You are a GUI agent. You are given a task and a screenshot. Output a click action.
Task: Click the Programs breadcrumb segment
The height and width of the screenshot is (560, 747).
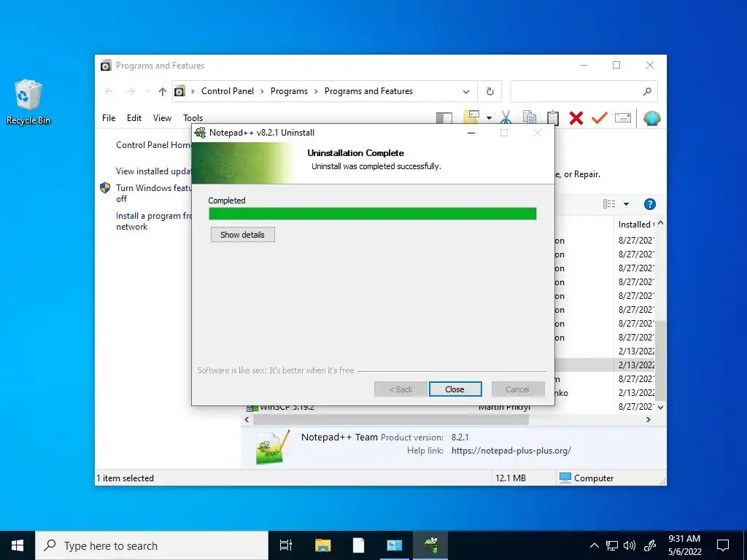(x=289, y=91)
